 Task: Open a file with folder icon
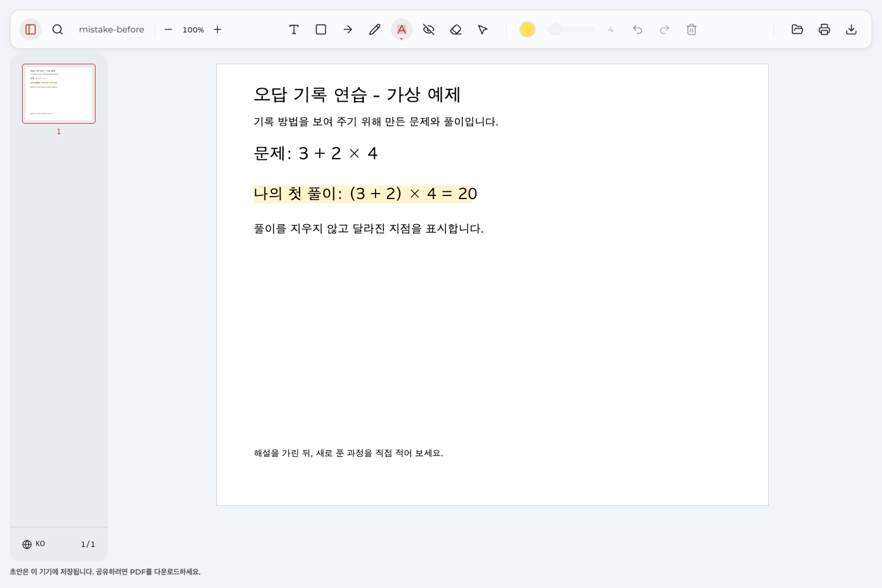coord(797,29)
